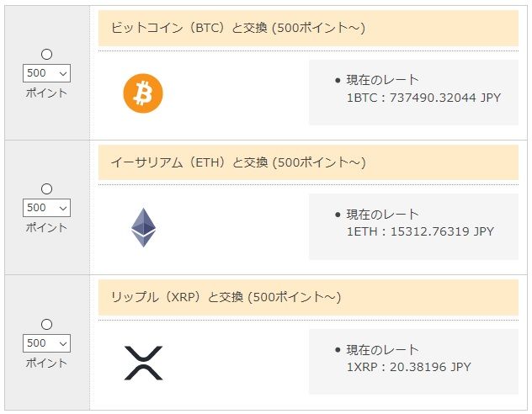Click 現在のレート label in the Ripple row
The width and height of the screenshot is (532, 414).
pos(382,349)
